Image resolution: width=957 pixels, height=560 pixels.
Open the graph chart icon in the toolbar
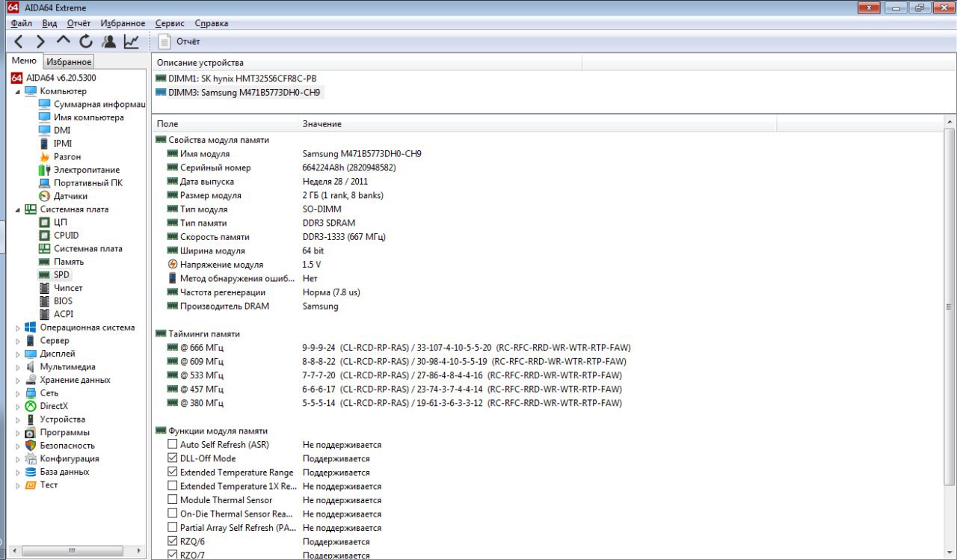pyautogui.click(x=132, y=42)
